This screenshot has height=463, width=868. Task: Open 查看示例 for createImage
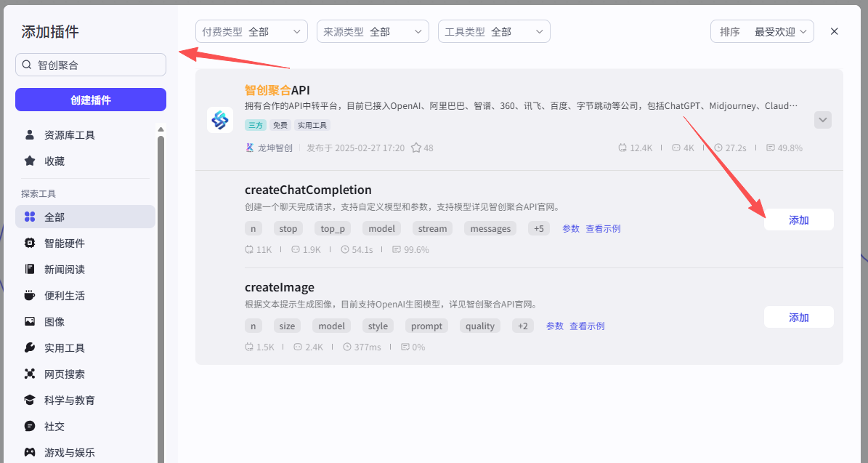[587, 326]
